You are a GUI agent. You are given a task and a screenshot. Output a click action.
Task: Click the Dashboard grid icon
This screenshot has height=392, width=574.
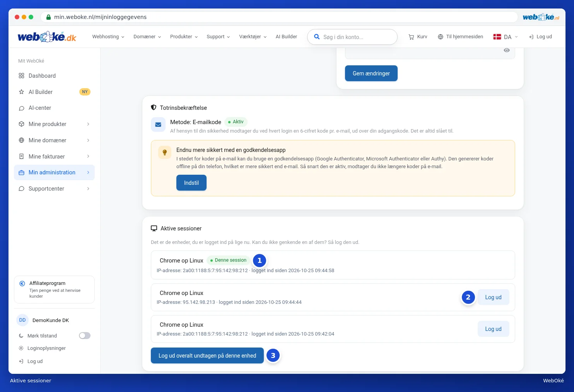tap(22, 76)
